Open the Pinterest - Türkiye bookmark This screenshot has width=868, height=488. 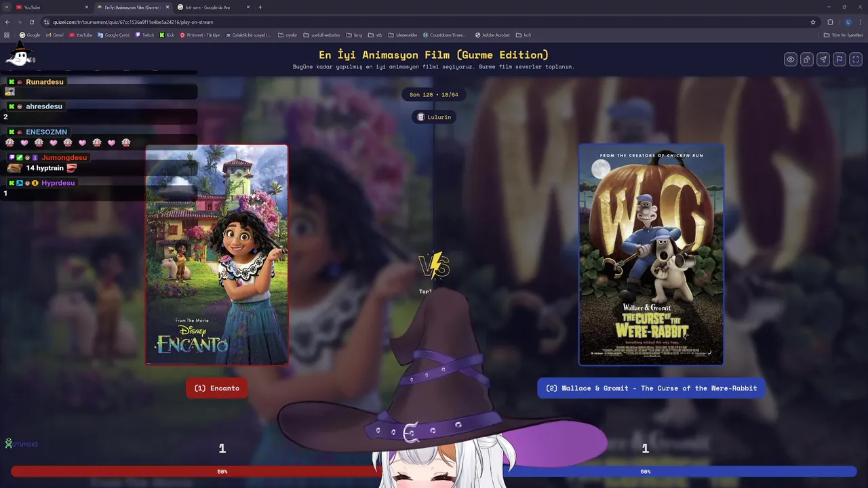(x=200, y=35)
